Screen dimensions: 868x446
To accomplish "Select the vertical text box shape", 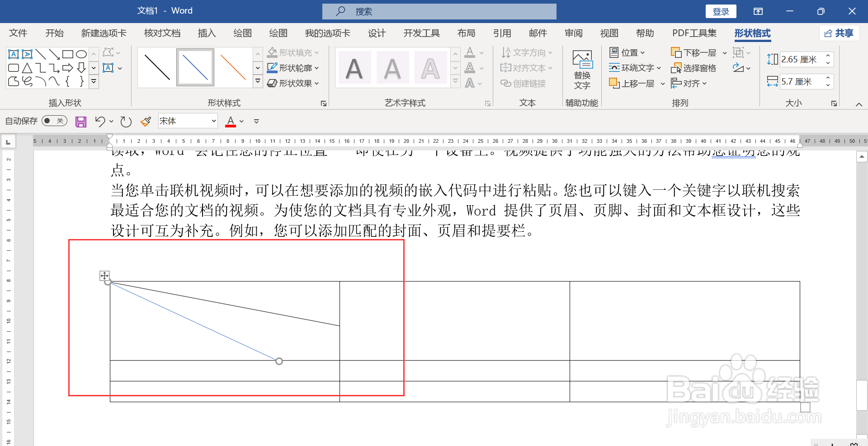I will [27, 54].
